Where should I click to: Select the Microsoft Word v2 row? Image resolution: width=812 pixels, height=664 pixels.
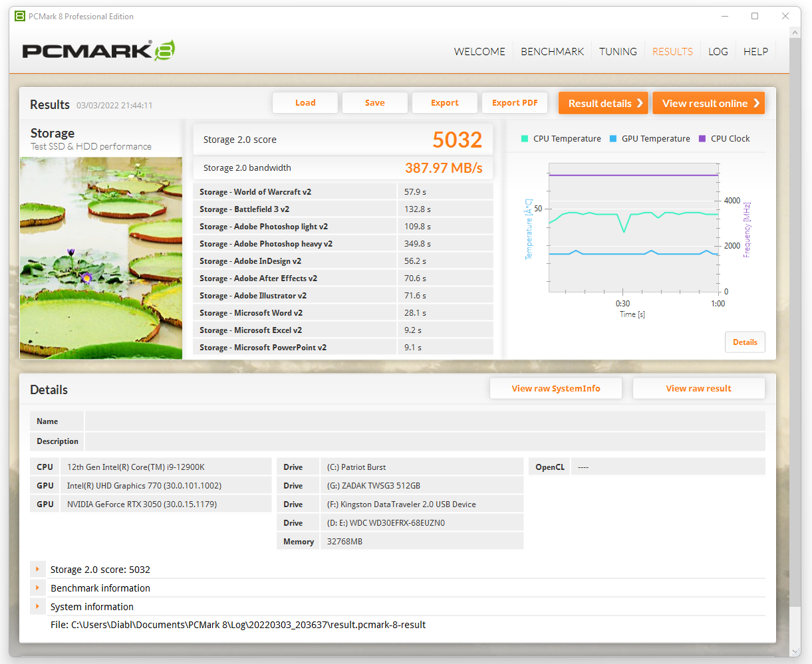343,313
